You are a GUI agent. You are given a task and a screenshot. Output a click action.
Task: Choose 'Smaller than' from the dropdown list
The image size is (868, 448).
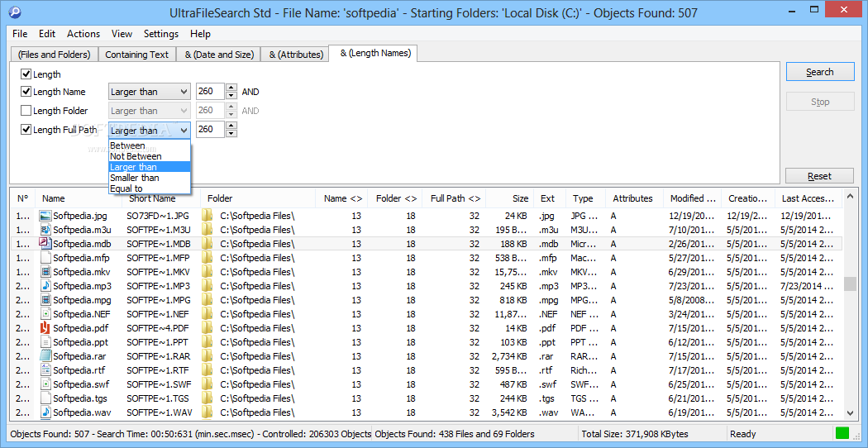tap(150, 178)
